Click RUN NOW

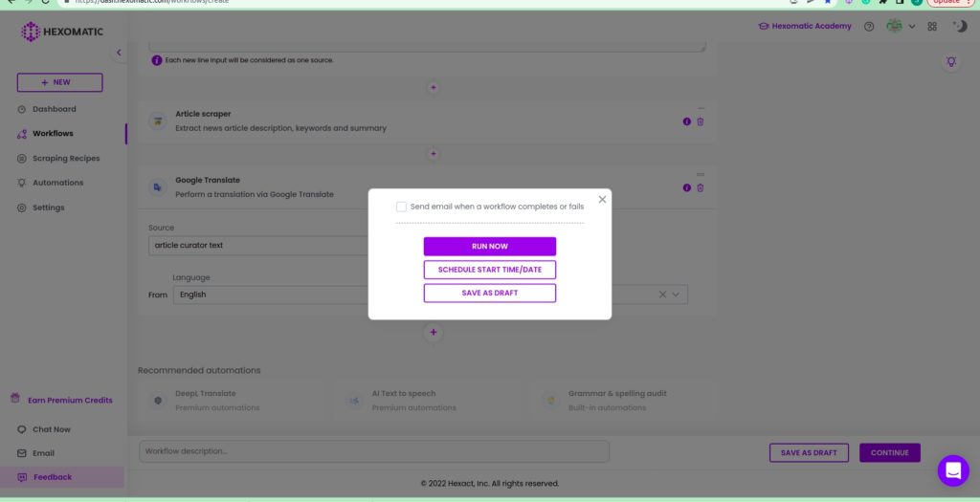(490, 247)
